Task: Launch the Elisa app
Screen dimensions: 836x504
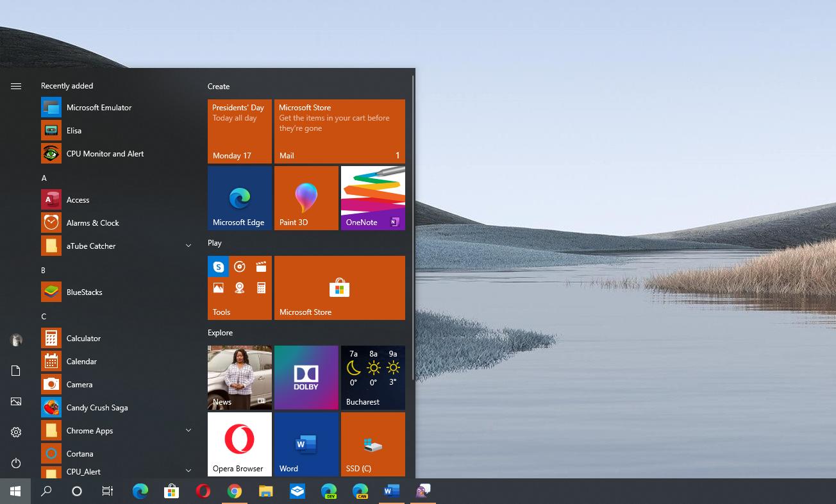Action: [117, 131]
